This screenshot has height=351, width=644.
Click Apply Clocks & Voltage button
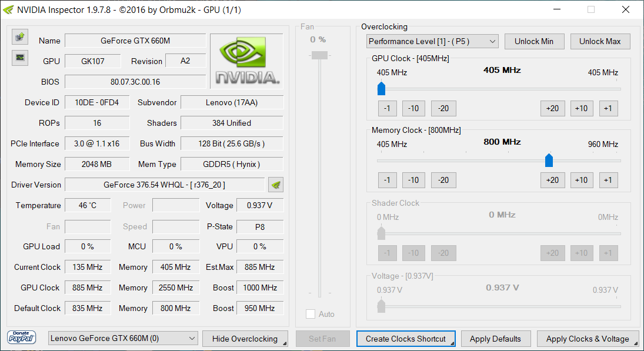click(588, 339)
